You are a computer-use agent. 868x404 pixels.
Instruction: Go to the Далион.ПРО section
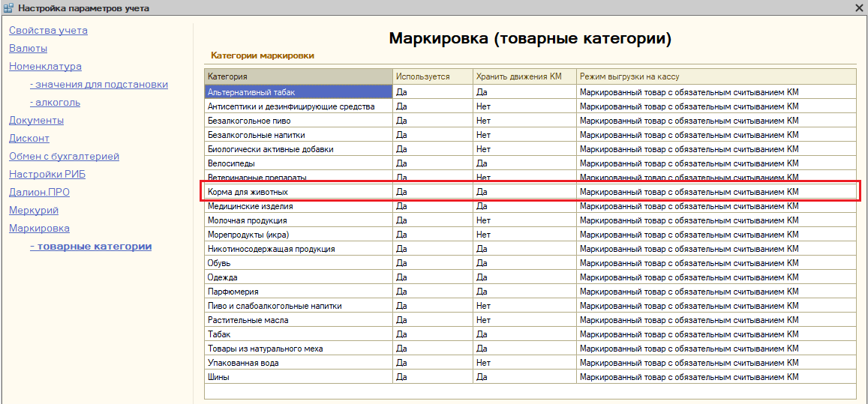pyautogui.click(x=39, y=193)
